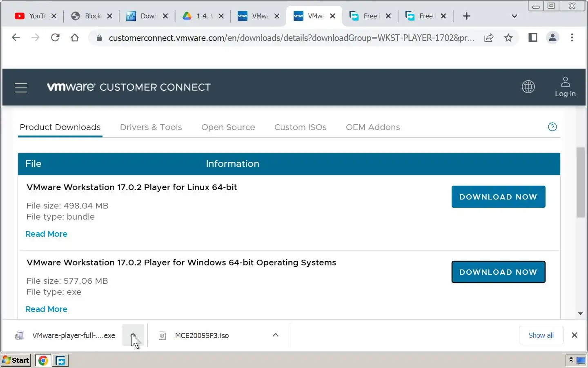This screenshot has height=368, width=588.
Task: Open the VMware hamburger menu icon
Action: pos(21,88)
